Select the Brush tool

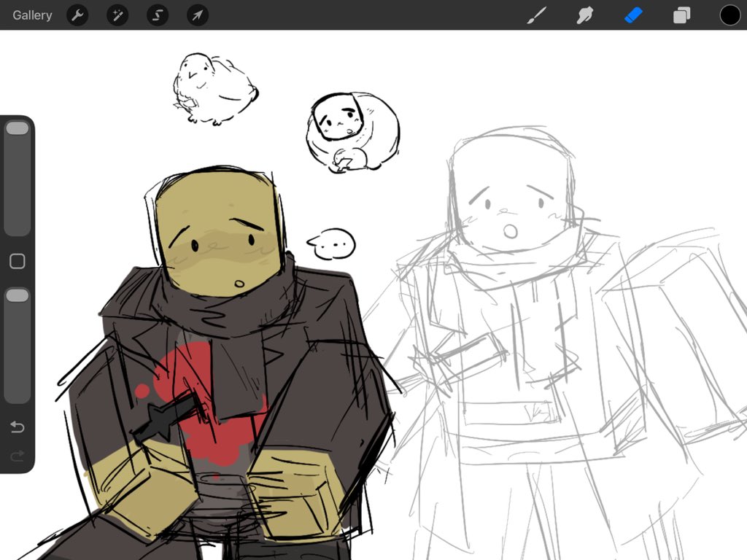click(537, 15)
